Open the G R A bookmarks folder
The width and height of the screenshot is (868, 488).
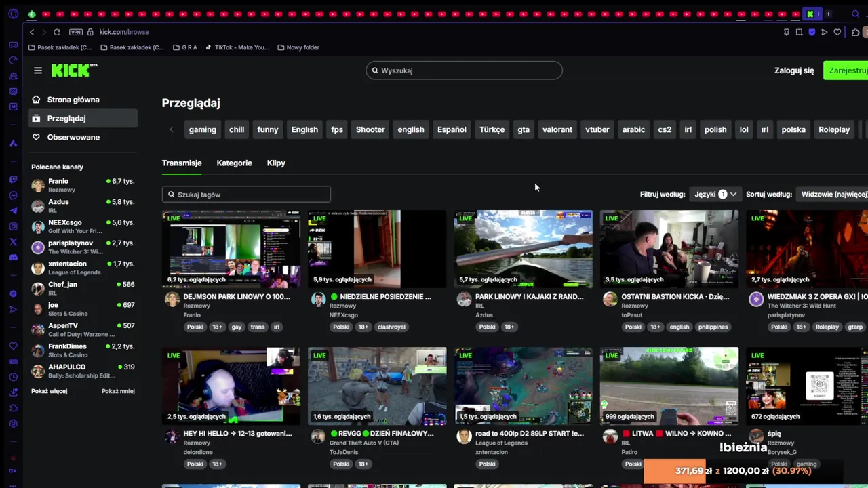pyautogui.click(x=184, y=47)
